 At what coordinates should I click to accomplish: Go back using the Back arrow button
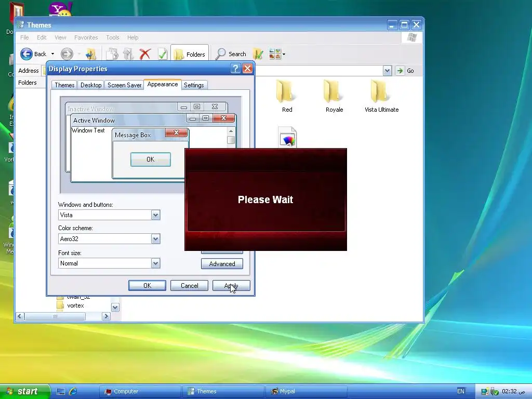pos(33,54)
